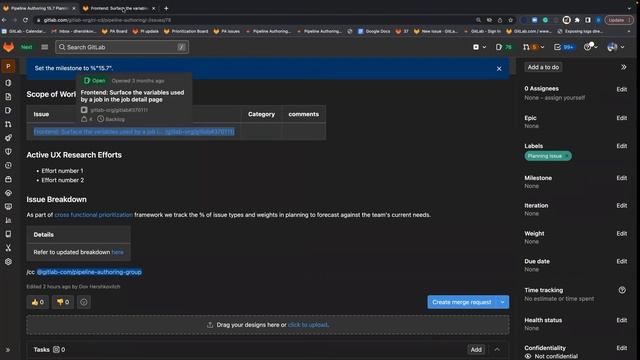
Task: Click the 'click to upload' designs link
Action: [x=308, y=325]
